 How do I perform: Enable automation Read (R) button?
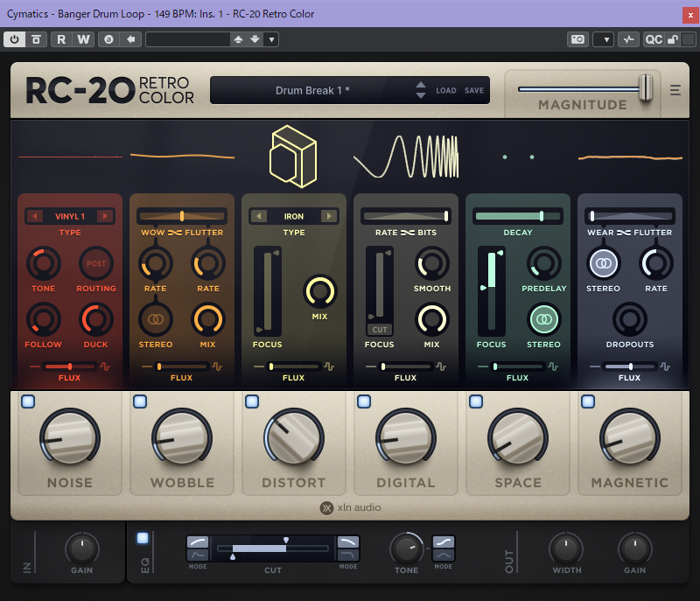click(61, 39)
